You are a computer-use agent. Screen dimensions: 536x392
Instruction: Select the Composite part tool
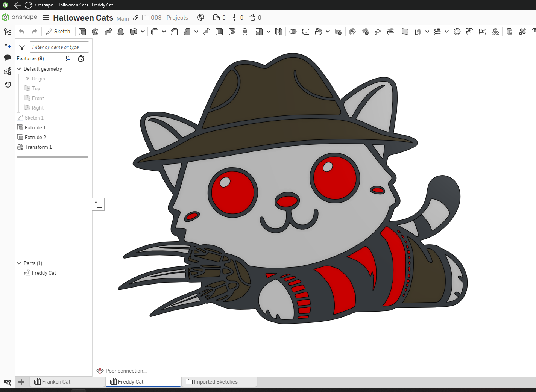pos(495,32)
